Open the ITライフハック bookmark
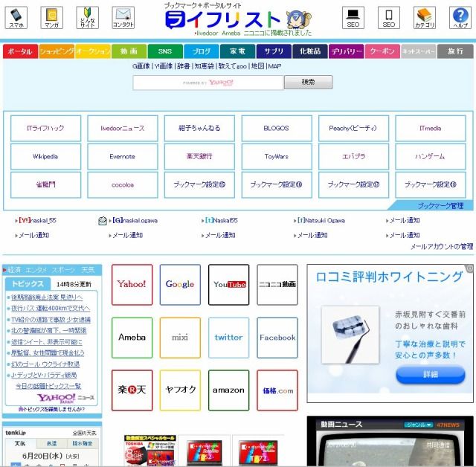 (x=45, y=128)
